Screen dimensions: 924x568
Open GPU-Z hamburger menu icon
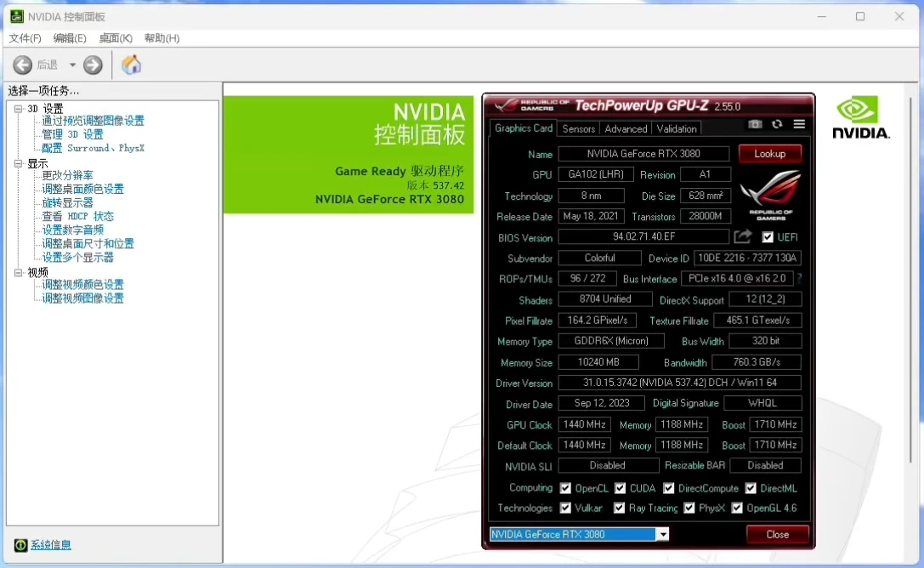tap(799, 124)
